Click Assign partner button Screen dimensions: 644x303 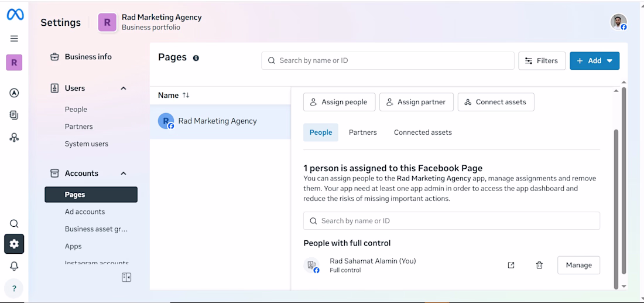[416, 102]
